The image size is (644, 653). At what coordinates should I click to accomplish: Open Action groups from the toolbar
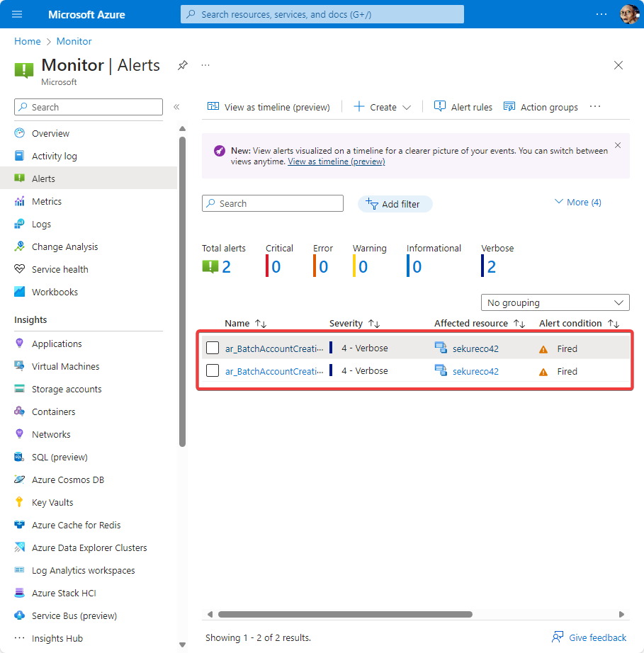point(541,107)
